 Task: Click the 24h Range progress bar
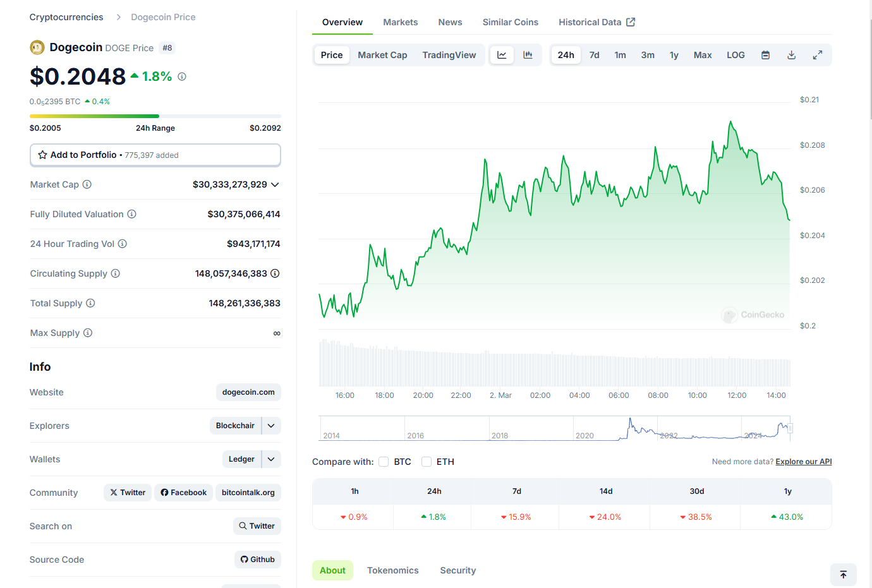point(155,116)
